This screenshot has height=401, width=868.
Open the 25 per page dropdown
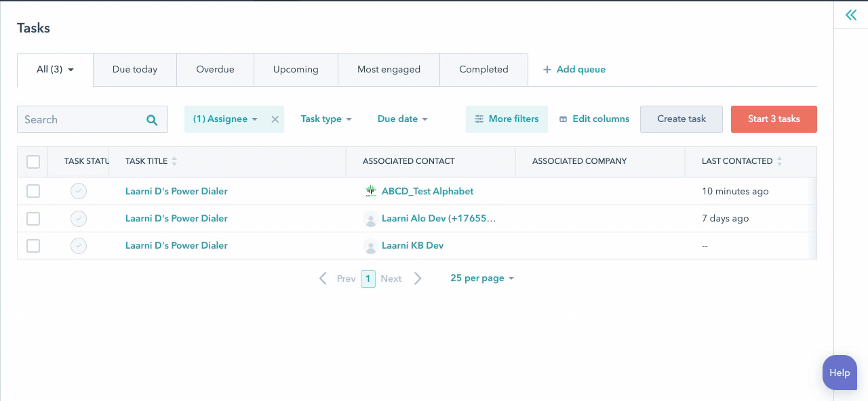click(x=481, y=278)
